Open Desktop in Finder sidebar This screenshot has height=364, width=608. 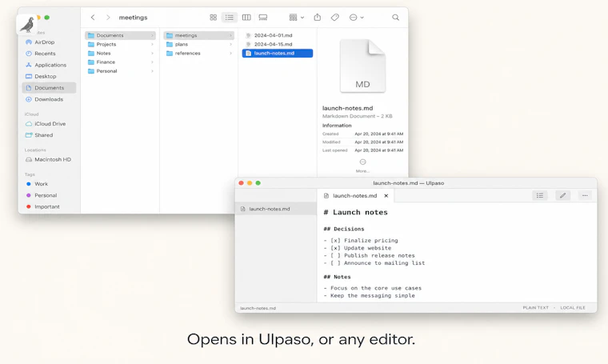coord(49,76)
